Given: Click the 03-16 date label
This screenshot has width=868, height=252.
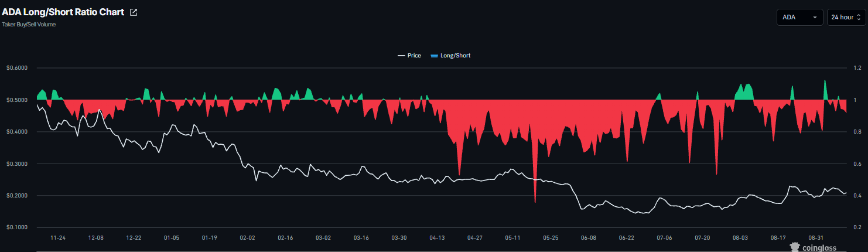Looking at the screenshot, I should pos(361,239).
